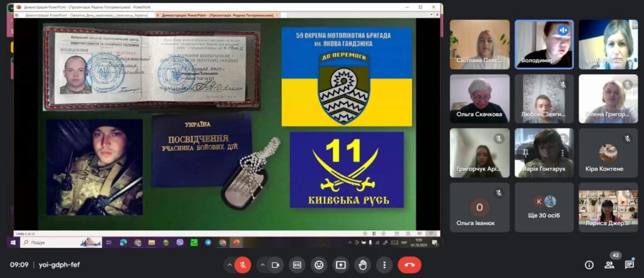Toggle closed captions (CC)
This screenshot has height=278, width=644.
pyautogui.click(x=297, y=265)
